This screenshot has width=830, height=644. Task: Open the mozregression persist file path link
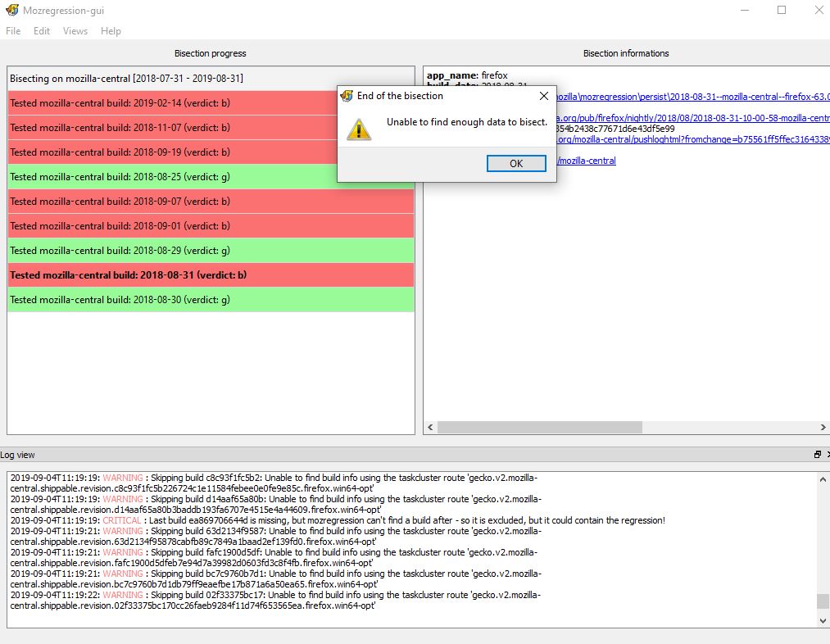pos(693,97)
